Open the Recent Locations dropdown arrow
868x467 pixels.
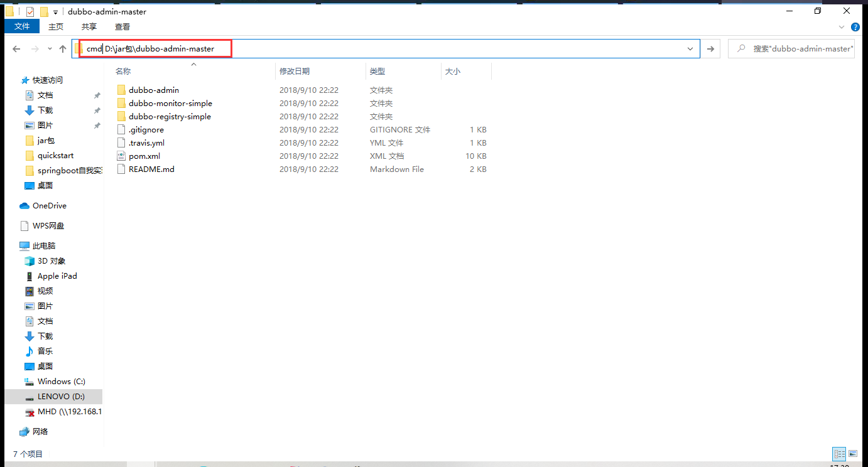tap(49, 49)
